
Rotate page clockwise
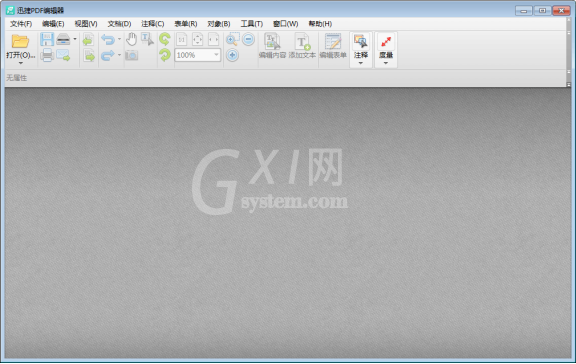(165, 55)
